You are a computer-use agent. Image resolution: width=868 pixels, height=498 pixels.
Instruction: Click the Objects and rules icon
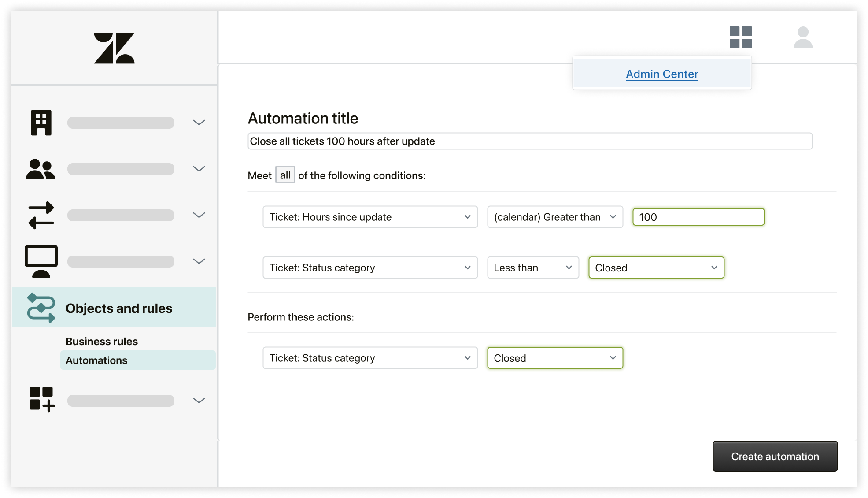40,308
